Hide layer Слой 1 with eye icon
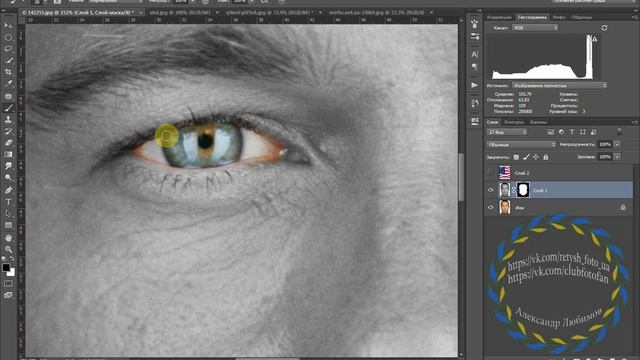640x360 pixels. (491, 190)
